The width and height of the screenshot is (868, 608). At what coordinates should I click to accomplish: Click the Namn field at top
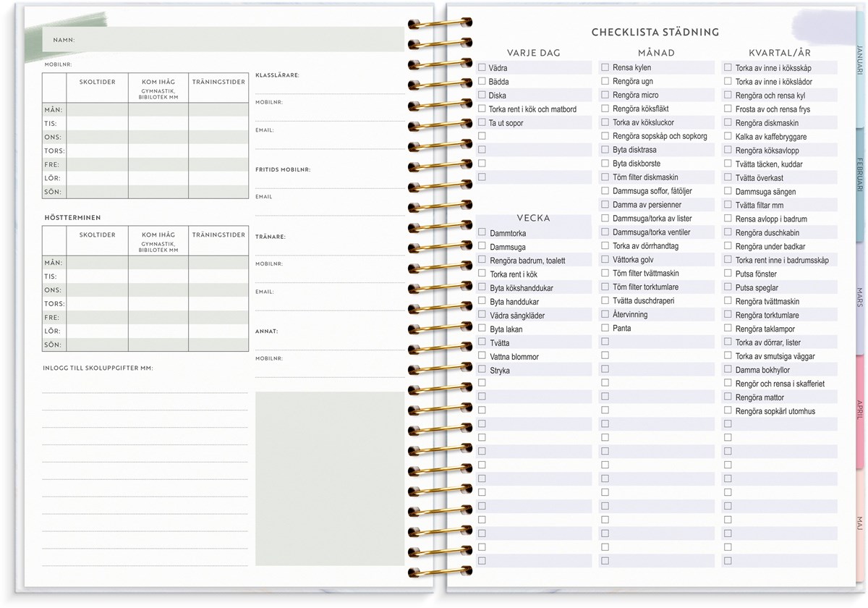click(x=239, y=40)
